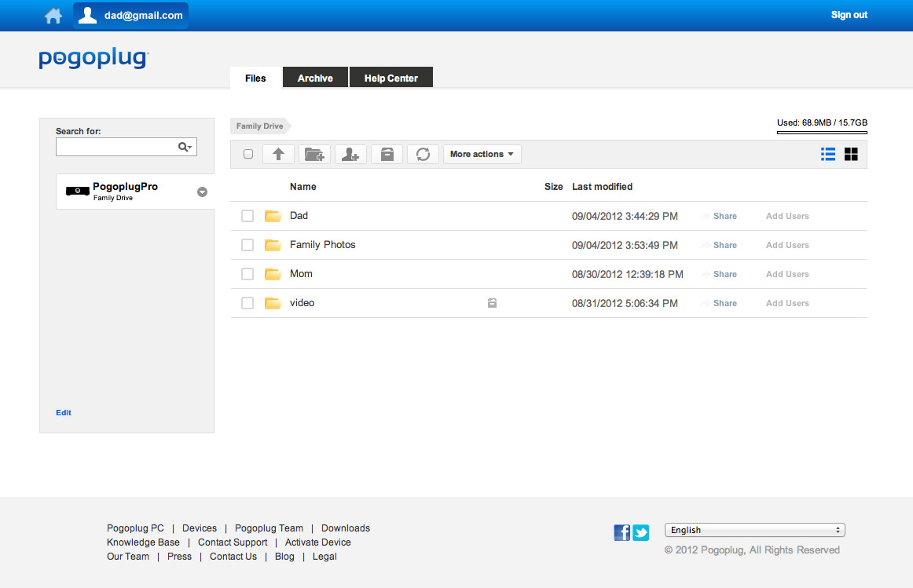Open Pogoplug's Twitter page
This screenshot has height=588, width=913.
641,533
